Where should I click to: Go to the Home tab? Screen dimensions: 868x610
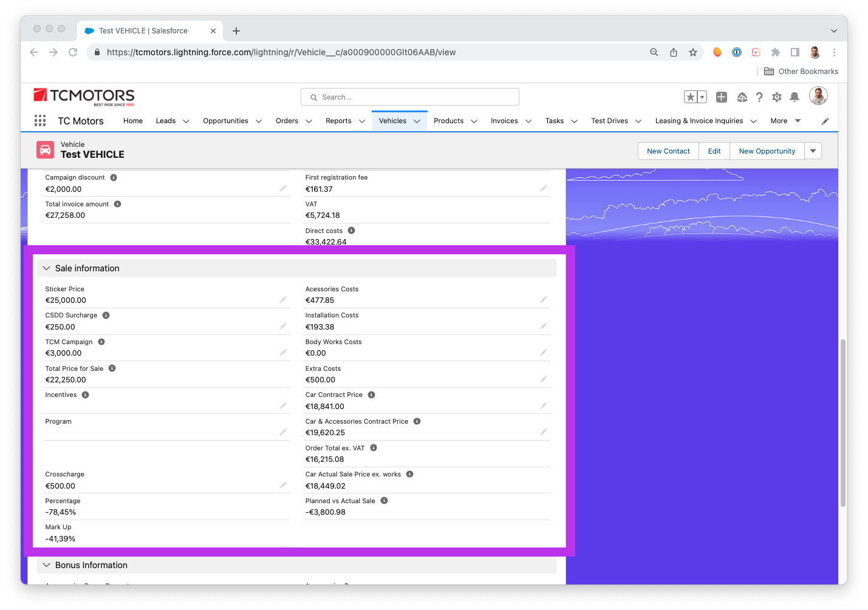click(x=133, y=121)
